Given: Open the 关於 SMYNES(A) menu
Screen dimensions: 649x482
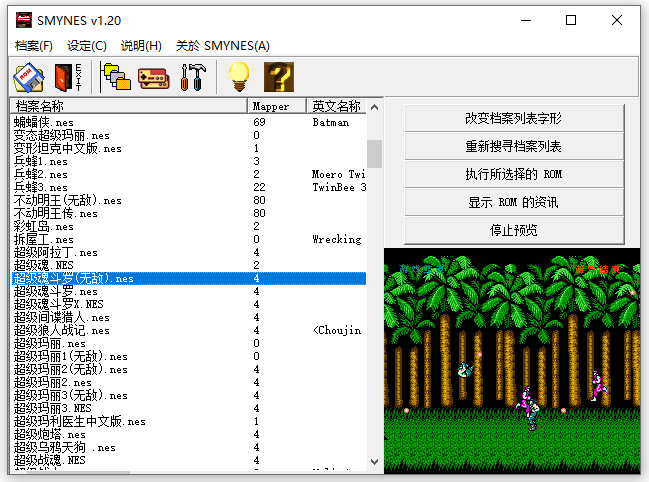Looking at the screenshot, I should point(223,46).
